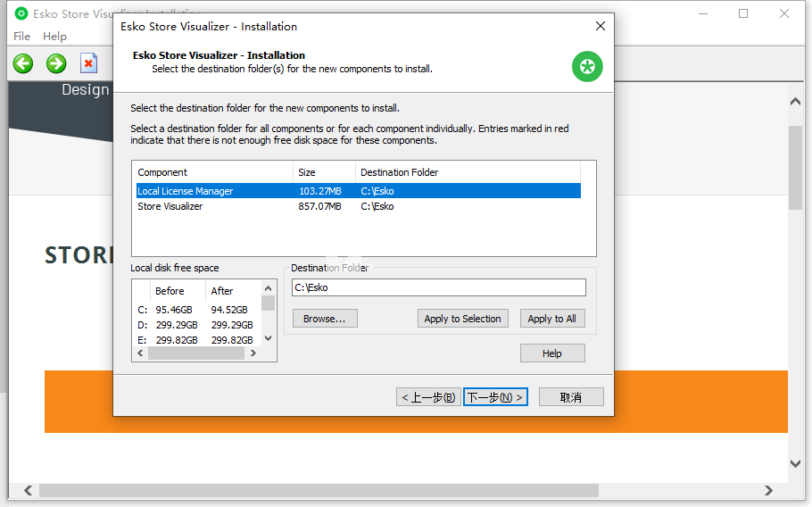
Task: Click the main window's vertical scrollbar thumb
Action: (x=795, y=167)
